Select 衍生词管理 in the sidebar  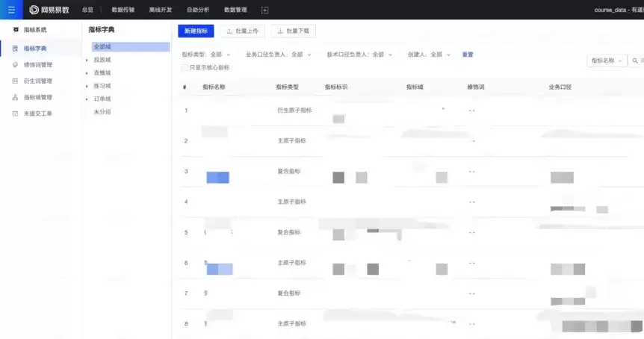38,81
